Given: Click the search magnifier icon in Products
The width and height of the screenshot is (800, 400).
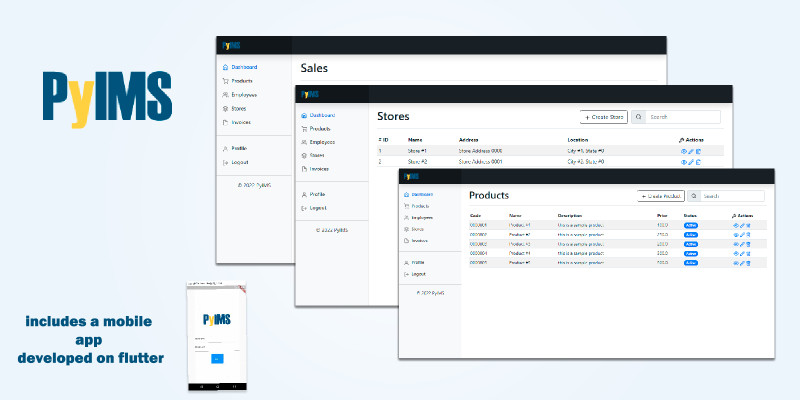Looking at the screenshot, I should [694, 196].
